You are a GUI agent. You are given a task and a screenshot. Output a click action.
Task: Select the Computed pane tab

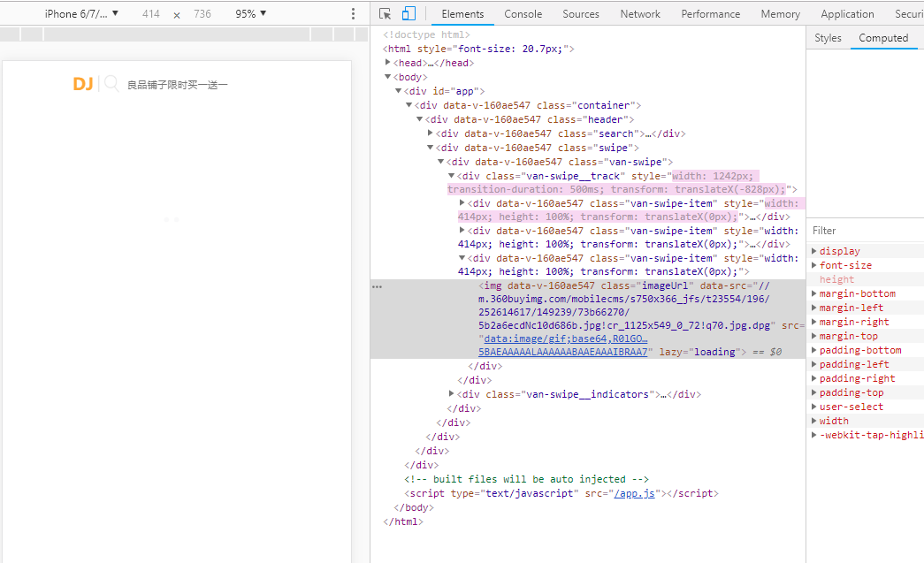[883, 38]
